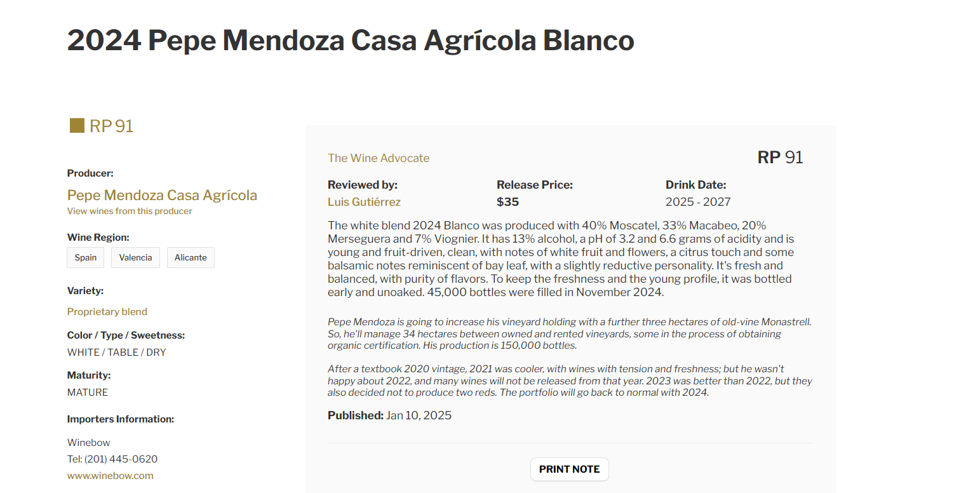Click the importer telephone number
Image resolution: width=980 pixels, height=493 pixels.
point(112,459)
